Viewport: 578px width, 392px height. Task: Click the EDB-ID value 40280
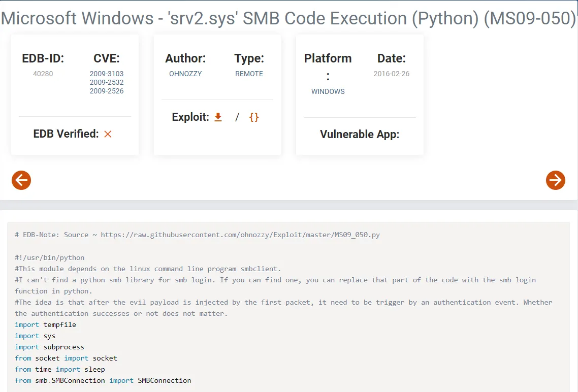tap(43, 74)
